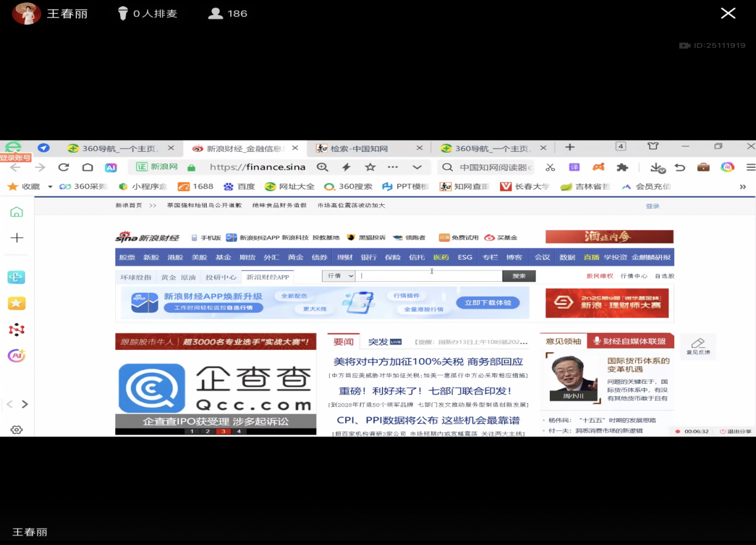This screenshot has width=756, height=545.
Task: Open the sidebar settings gear icon
Action: (x=16, y=430)
